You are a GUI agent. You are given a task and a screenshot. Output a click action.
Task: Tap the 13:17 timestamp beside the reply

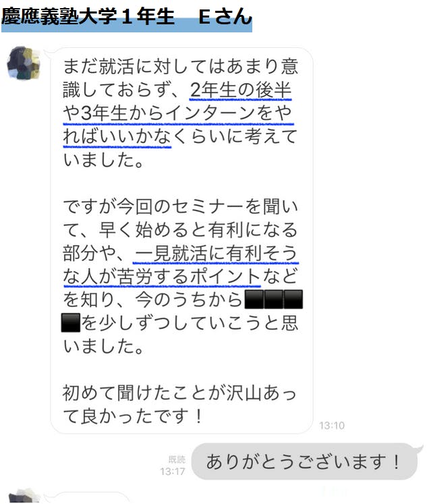pyautogui.click(x=173, y=472)
